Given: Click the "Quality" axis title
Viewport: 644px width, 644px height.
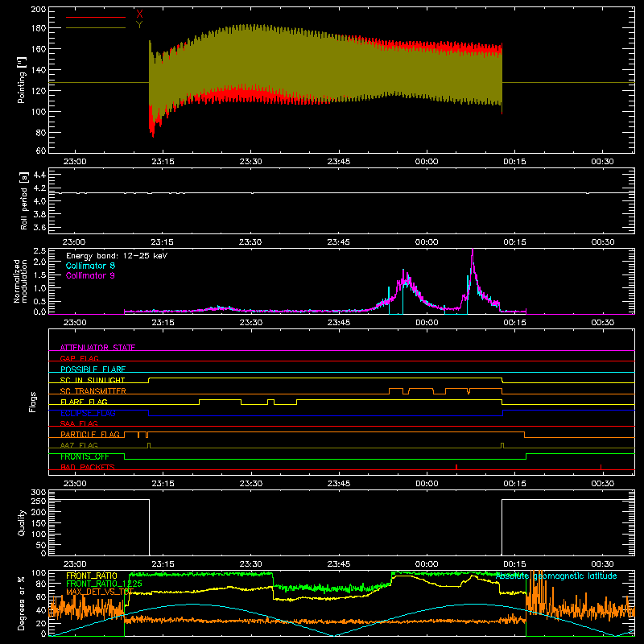Looking at the screenshot, I should click(22, 522).
